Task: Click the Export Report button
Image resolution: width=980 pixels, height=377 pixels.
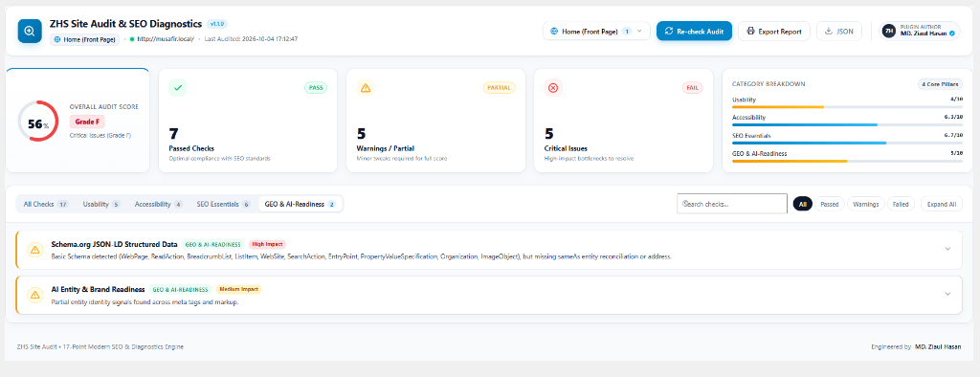Action: coord(773,32)
